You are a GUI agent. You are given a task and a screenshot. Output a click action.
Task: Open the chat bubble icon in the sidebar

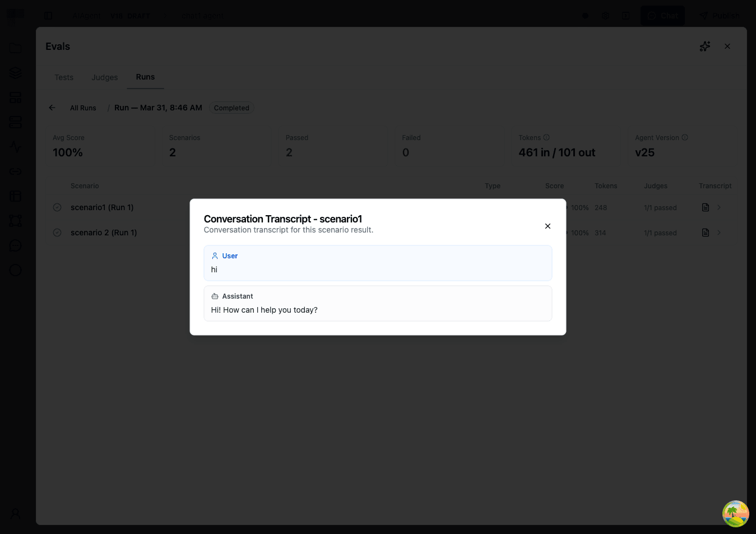[15, 245]
